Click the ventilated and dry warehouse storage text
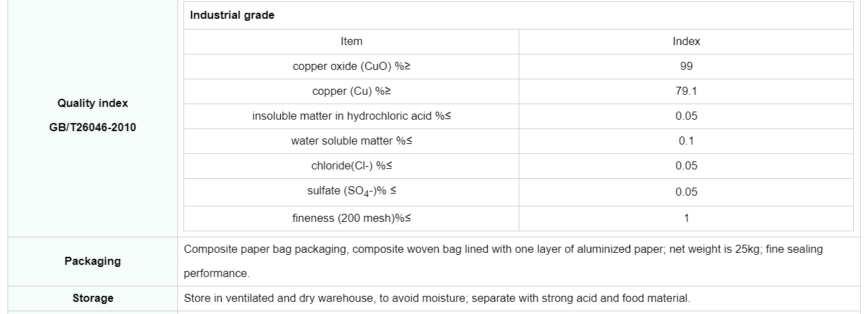This screenshot has height=314, width=868. 437,298
